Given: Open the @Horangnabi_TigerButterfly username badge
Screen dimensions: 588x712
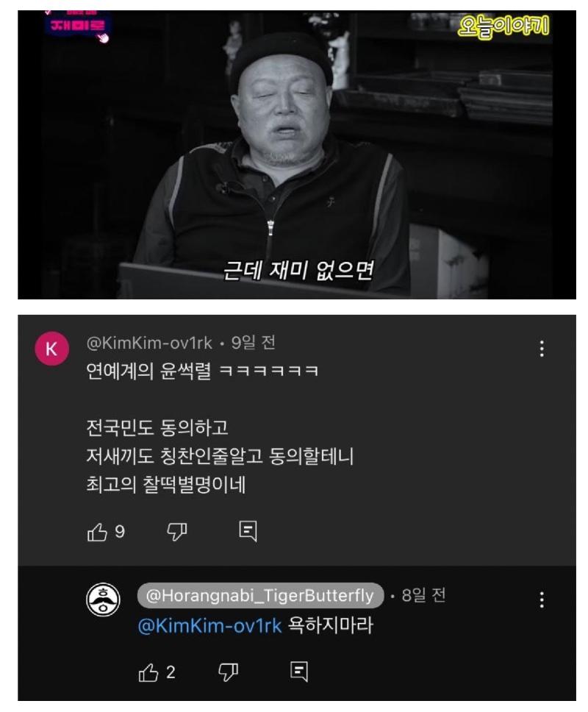Looking at the screenshot, I should [x=260, y=595].
